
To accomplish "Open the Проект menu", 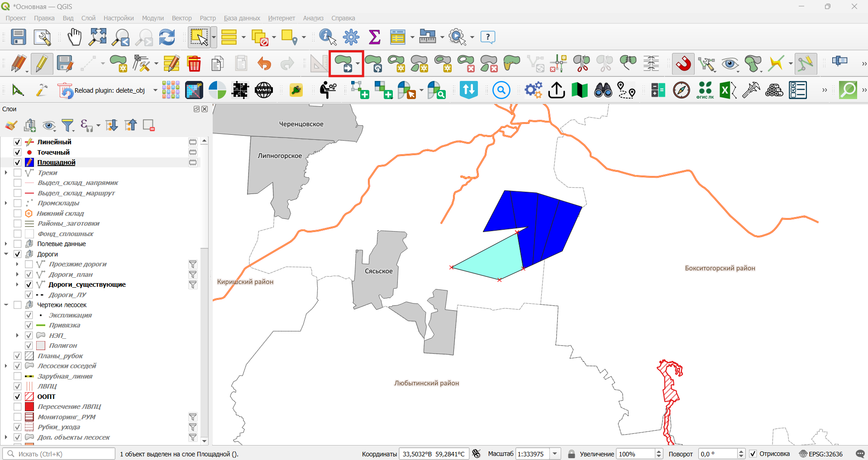I will [x=16, y=18].
